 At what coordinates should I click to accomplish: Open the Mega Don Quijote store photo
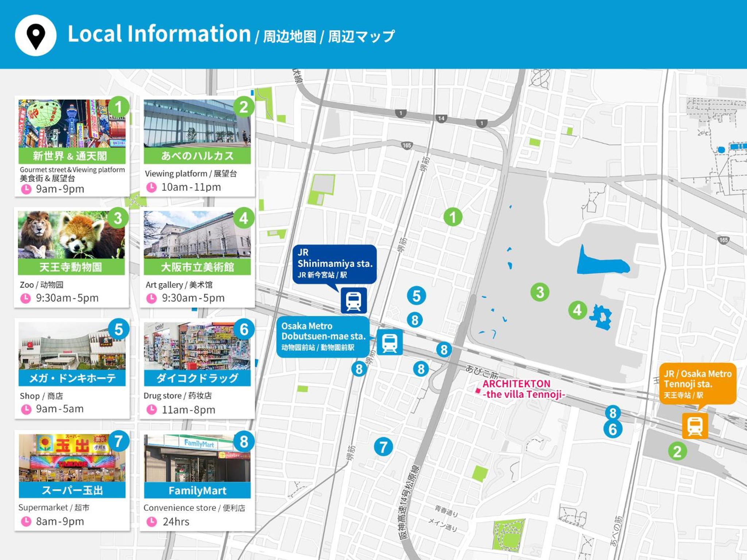point(72,346)
